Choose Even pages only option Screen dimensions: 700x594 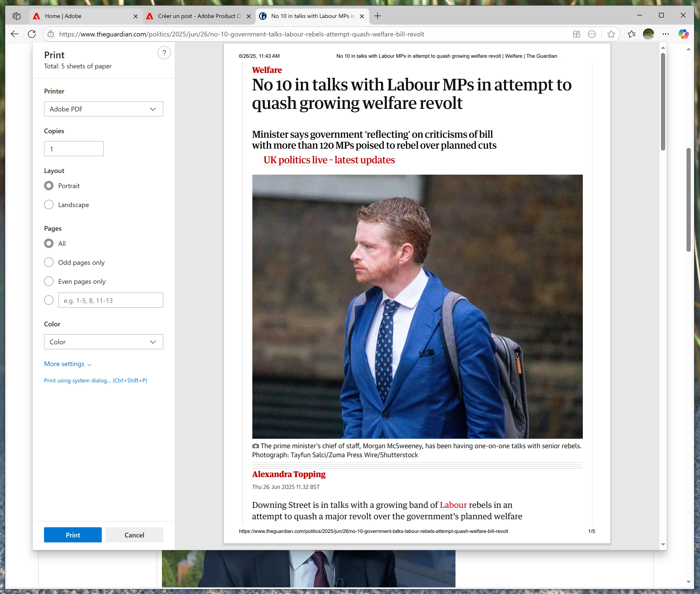click(x=49, y=282)
